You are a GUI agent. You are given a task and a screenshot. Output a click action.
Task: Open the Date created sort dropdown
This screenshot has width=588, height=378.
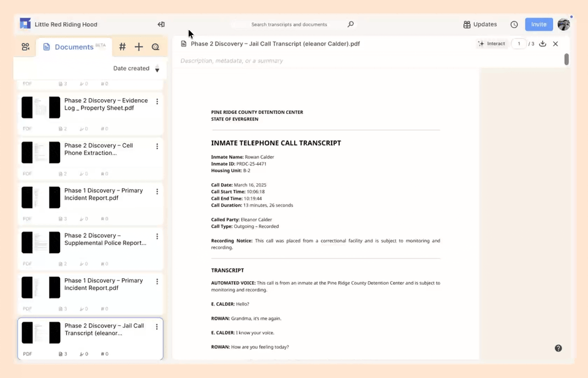pos(131,68)
